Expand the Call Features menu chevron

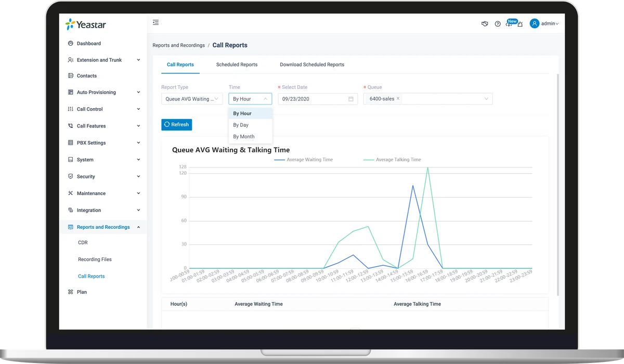tap(138, 126)
